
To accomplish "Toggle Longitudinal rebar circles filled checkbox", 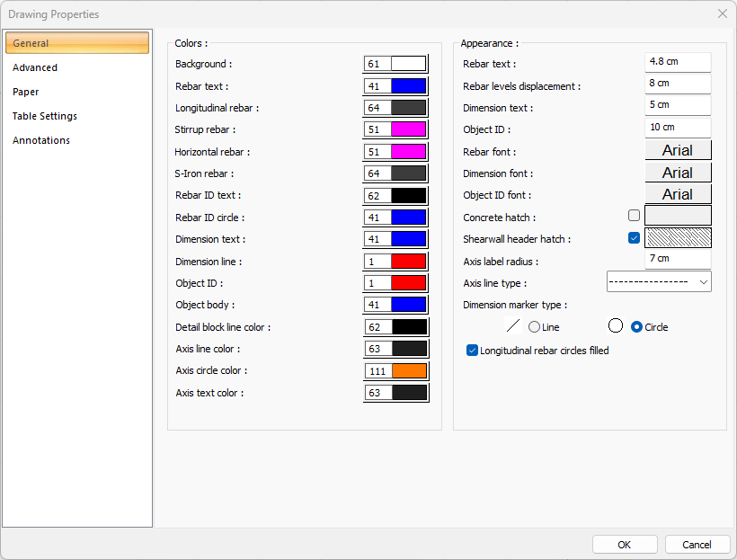I will [473, 351].
